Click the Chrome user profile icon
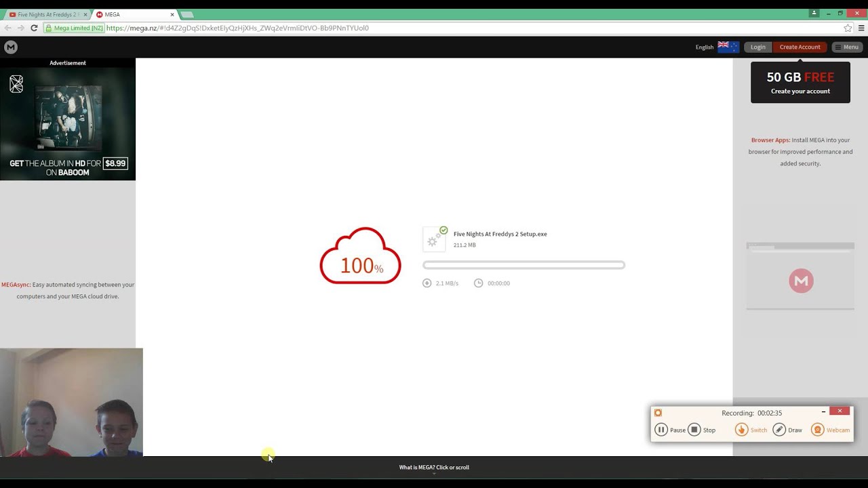Viewport: 868px width, 488px height. [x=814, y=13]
